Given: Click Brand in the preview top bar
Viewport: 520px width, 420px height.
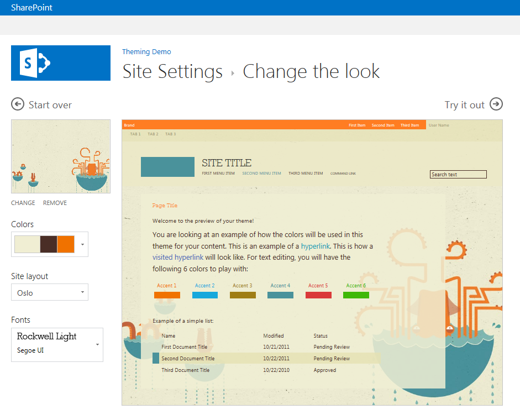Looking at the screenshot, I should pos(129,125).
